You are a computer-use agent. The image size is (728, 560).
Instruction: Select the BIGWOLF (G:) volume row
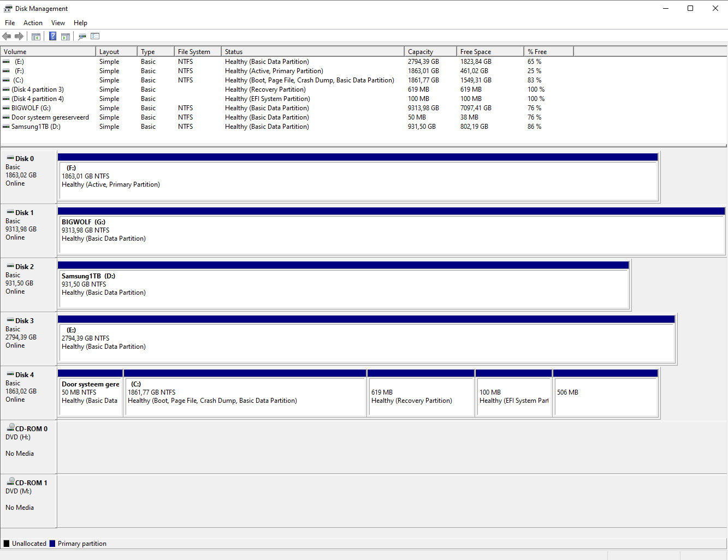pos(31,108)
